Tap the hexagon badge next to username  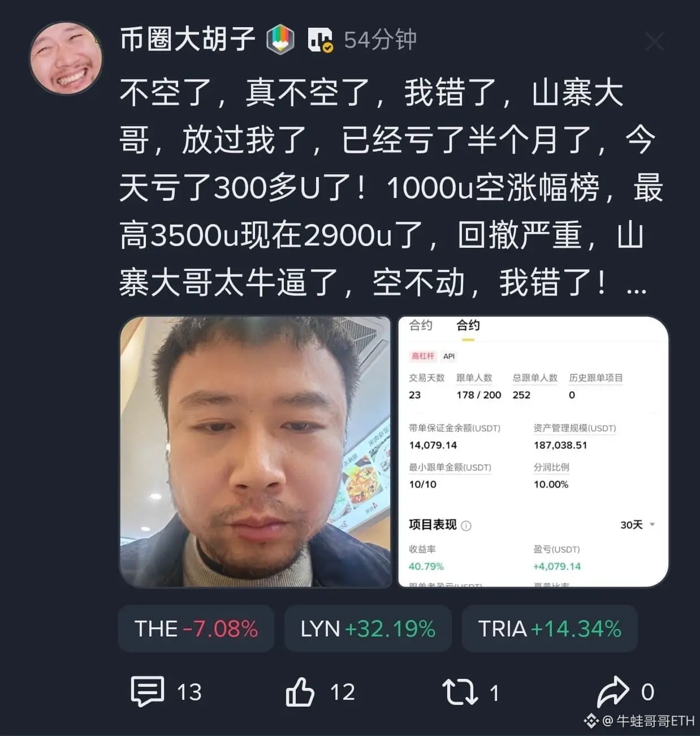pyautogui.click(x=280, y=40)
